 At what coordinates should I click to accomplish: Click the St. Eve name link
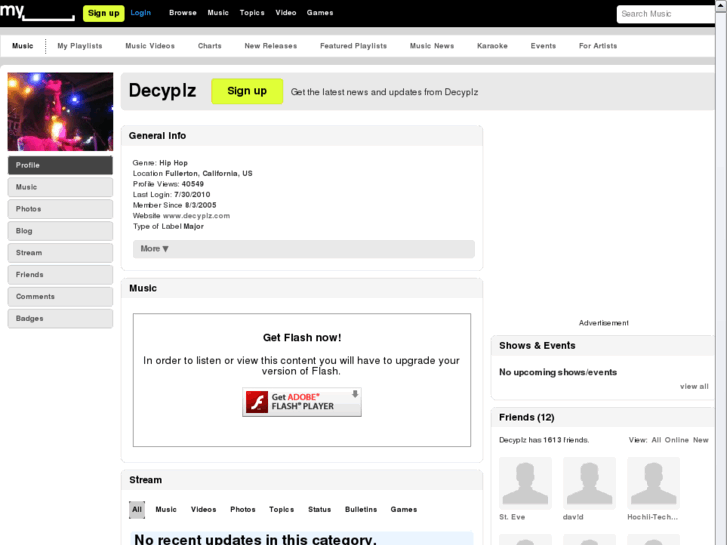tap(512, 517)
